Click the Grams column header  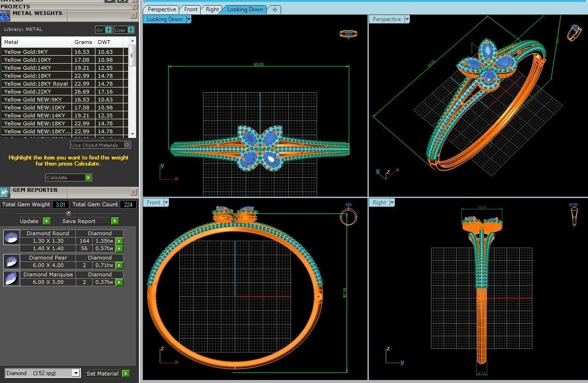tap(83, 42)
